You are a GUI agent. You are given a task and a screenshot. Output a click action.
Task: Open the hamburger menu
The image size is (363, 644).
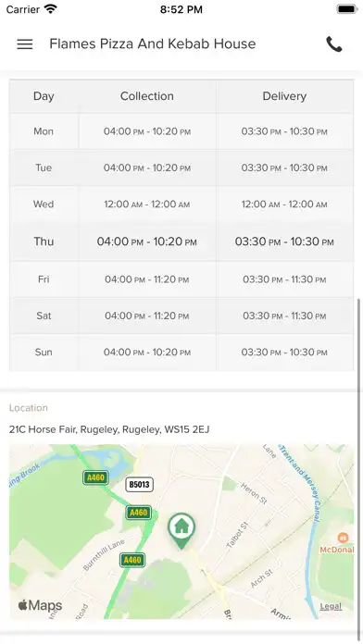pyautogui.click(x=25, y=43)
